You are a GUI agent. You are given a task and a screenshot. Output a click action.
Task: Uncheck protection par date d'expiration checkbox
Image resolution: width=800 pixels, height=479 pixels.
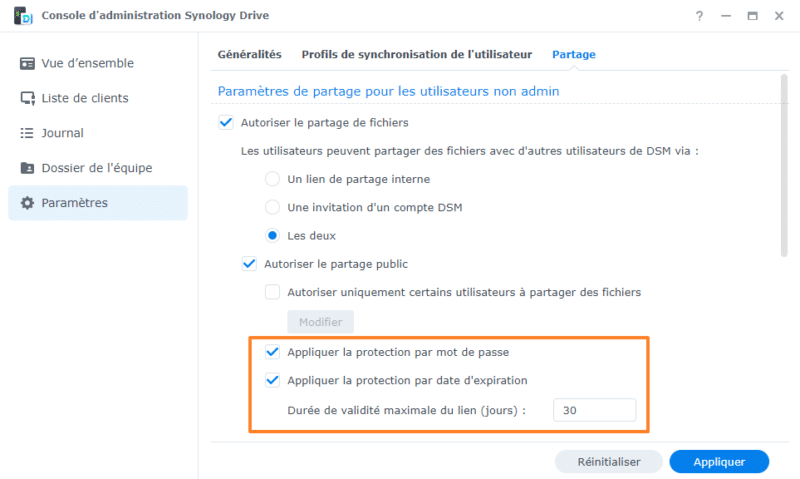(x=272, y=380)
